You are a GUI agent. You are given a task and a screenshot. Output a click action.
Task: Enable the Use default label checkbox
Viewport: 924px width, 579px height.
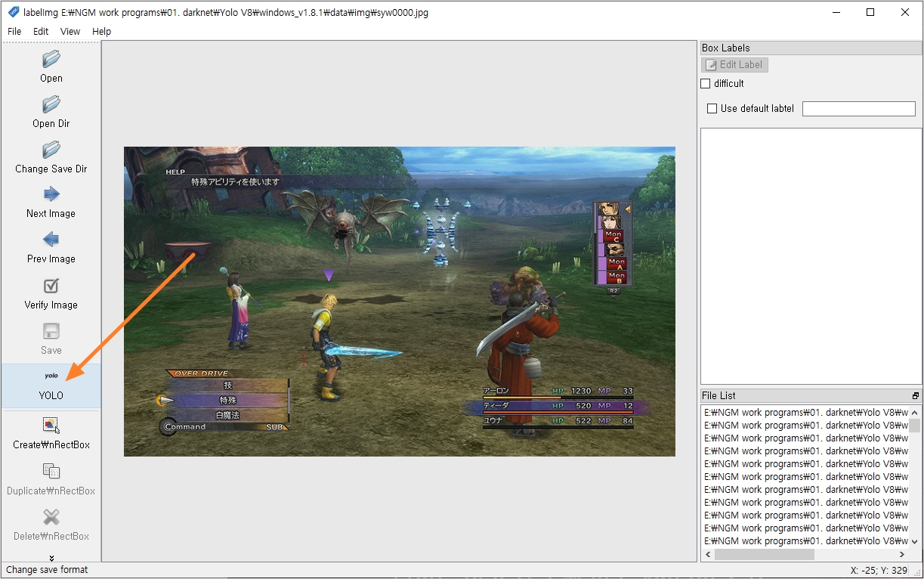712,109
